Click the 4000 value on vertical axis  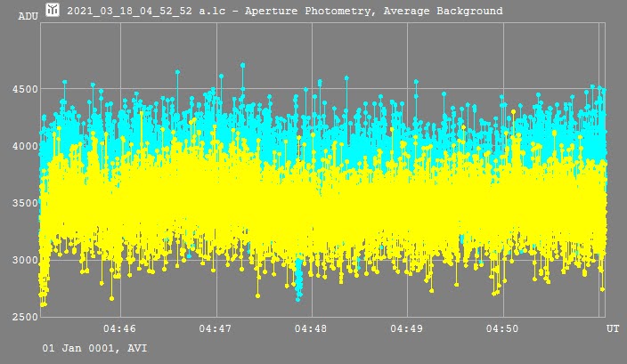tap(25, 146)
